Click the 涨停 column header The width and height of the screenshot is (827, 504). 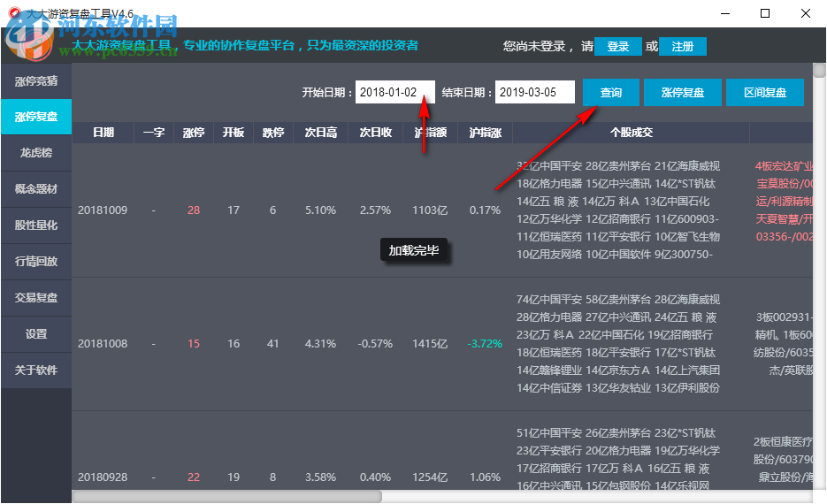194,133
